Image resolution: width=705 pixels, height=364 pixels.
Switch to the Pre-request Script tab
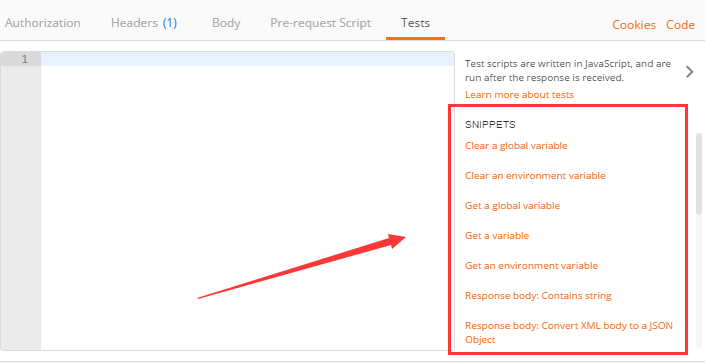[x=321, y=23]
